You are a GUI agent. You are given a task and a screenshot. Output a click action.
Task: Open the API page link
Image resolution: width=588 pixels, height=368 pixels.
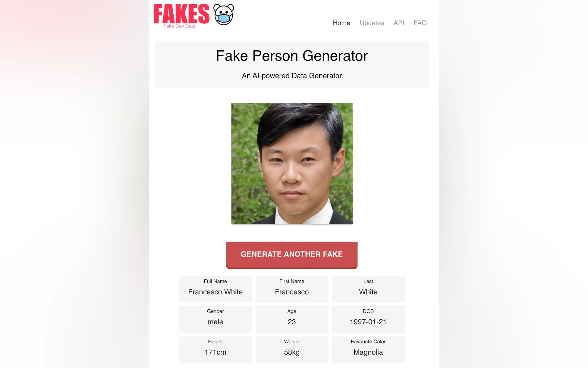399,23
